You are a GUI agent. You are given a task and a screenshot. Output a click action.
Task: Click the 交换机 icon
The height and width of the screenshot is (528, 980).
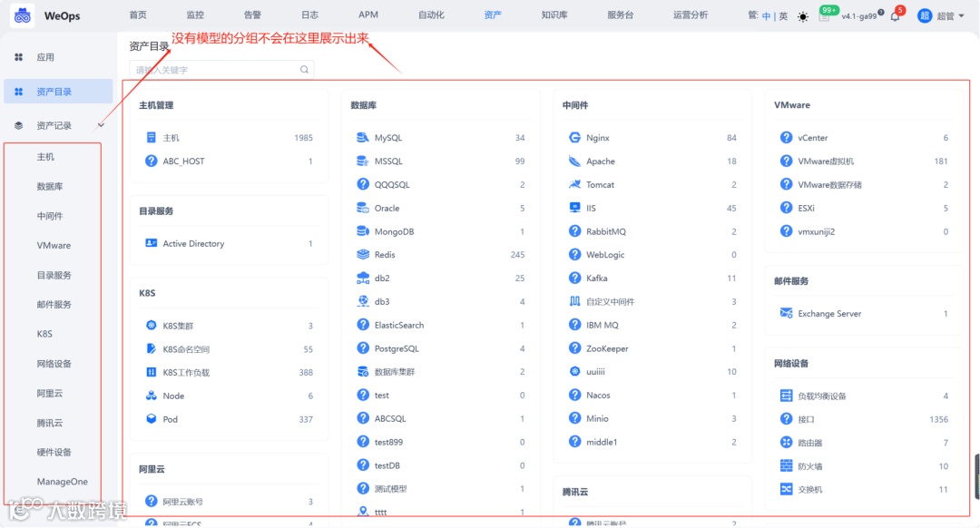(786, 489)
